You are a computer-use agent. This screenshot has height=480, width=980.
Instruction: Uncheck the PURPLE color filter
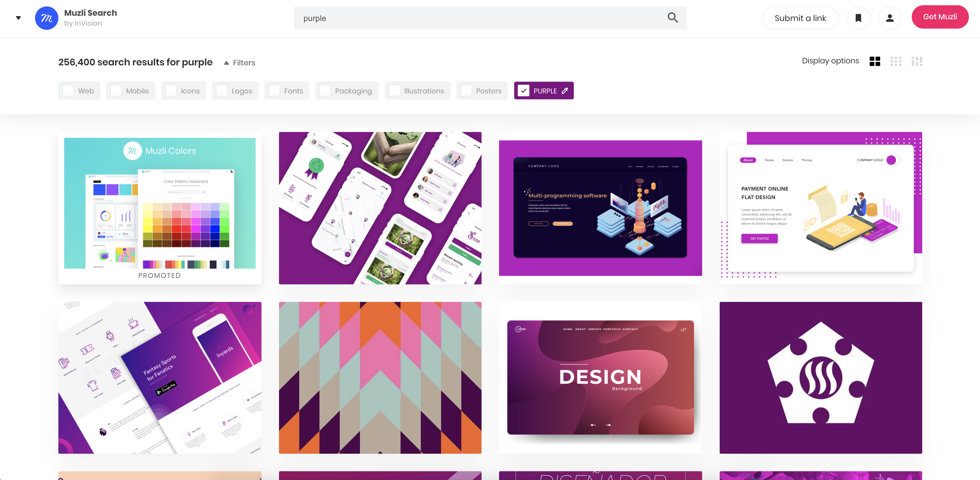click(x=524, y=91)
